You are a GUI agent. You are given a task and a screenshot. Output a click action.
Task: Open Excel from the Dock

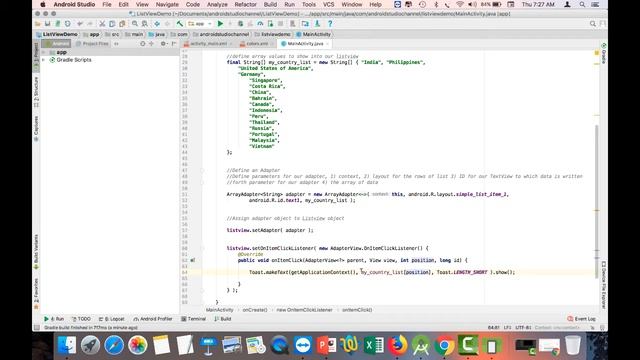[373, 345]
